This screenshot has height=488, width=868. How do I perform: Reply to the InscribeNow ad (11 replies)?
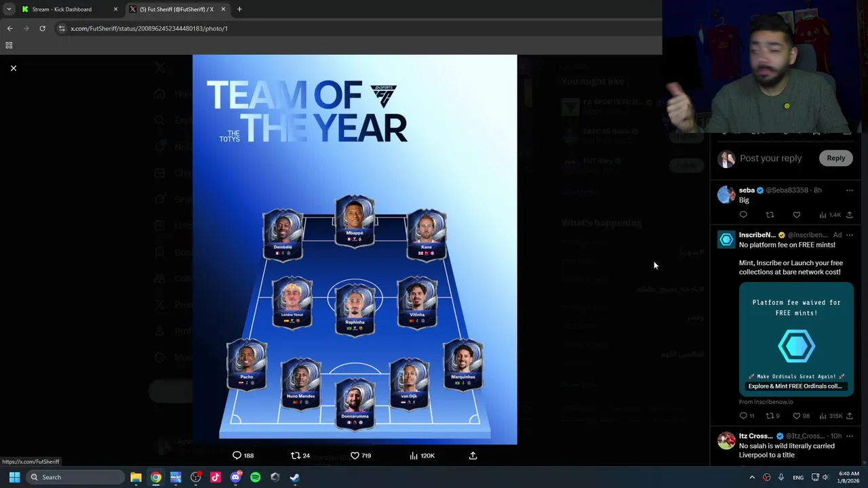[x=747, y=415]
